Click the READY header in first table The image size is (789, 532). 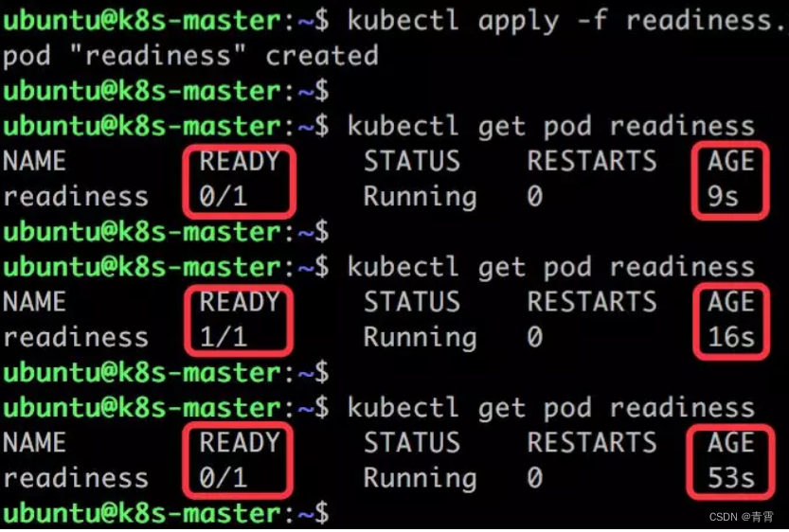(239, 162)
